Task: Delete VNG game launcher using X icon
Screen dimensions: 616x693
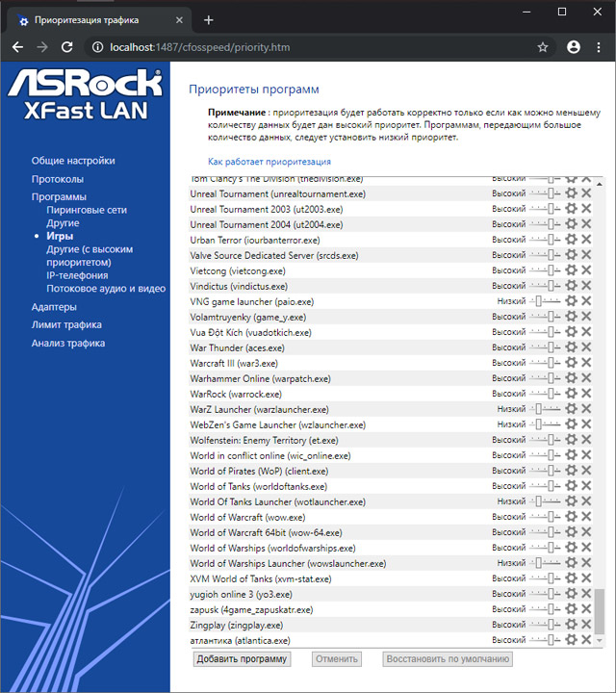Action: pyautogui.click(x=586, y=301)
